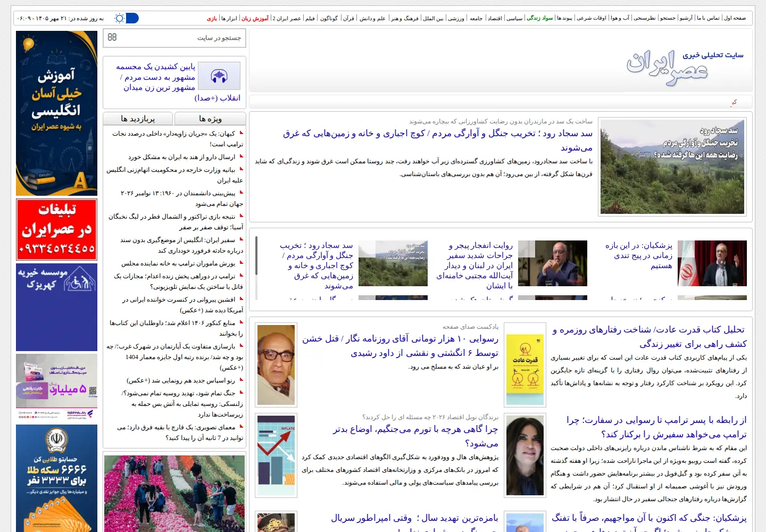Click the tulip garden photo in sidebar
Screen dimensions: 766x532
174,493
